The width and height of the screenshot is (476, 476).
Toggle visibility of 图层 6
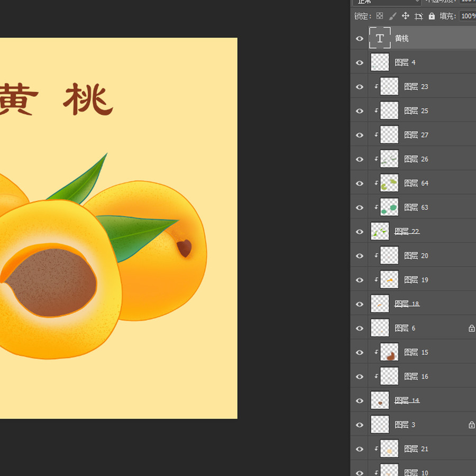tap(360, 328)
